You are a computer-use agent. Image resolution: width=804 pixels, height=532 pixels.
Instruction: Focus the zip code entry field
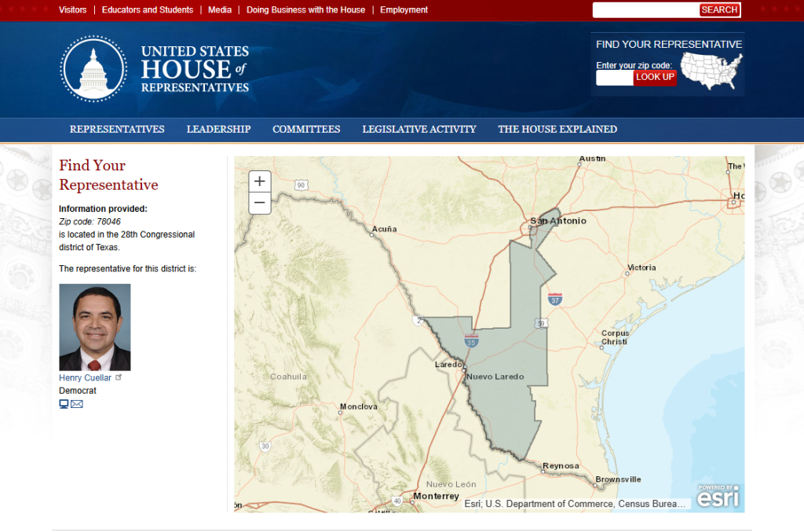[x=615, y=78]
